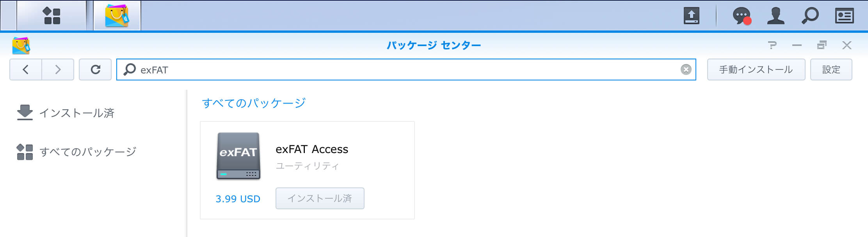Open the 設定 settings button
Image resolution: width=868 pixels, height=237 pixels.
click(831, 69)
